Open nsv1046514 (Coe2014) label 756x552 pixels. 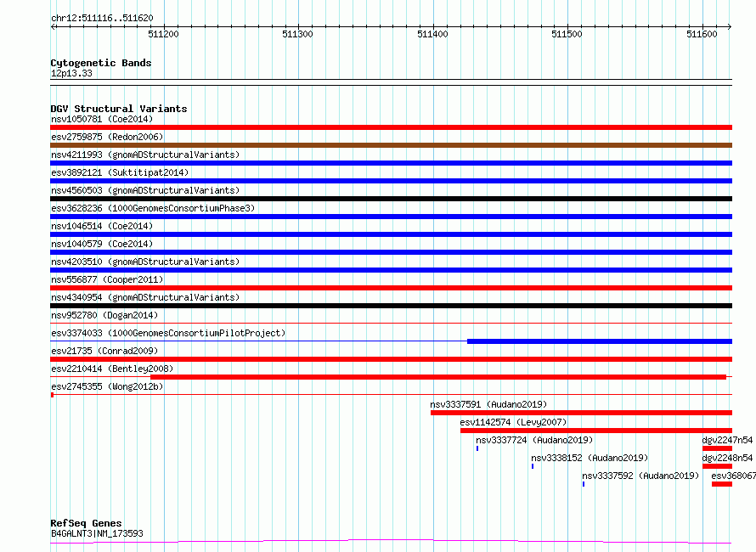(x=102, y=226)
